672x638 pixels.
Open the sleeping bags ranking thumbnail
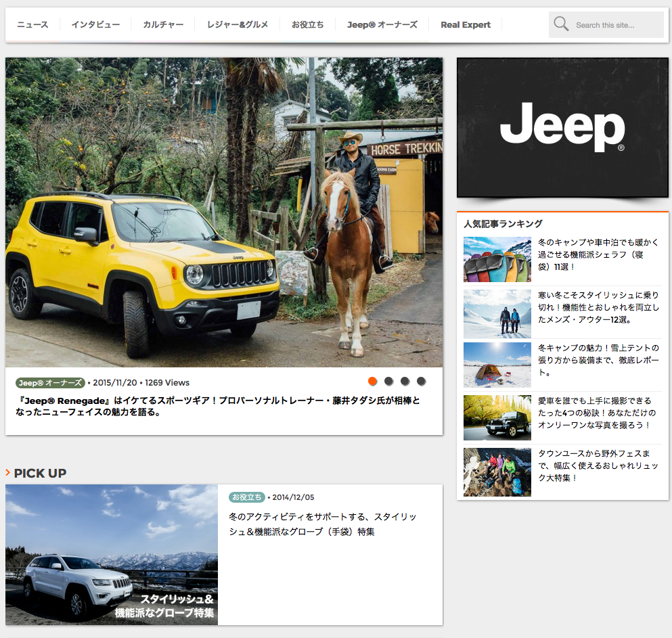(x=497, y=259)
